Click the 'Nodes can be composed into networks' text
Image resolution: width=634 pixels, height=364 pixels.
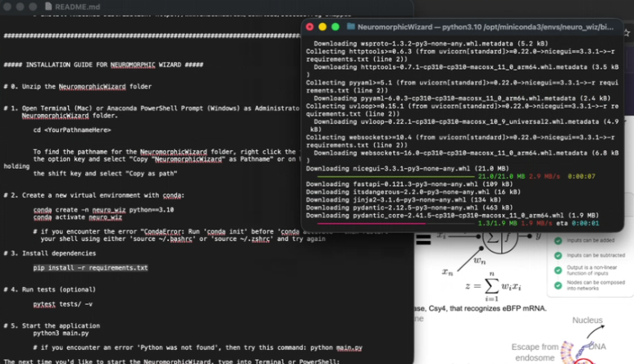point(595,285)
